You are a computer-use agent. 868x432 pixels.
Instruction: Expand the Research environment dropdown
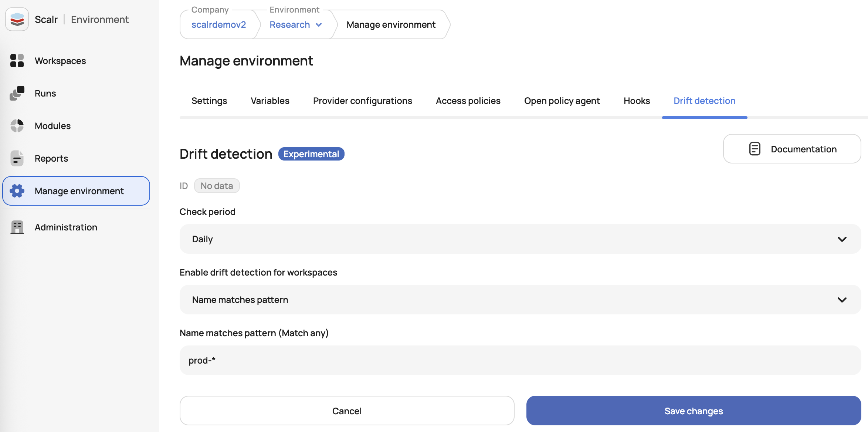pyautogui.click(x=319, y=25)
